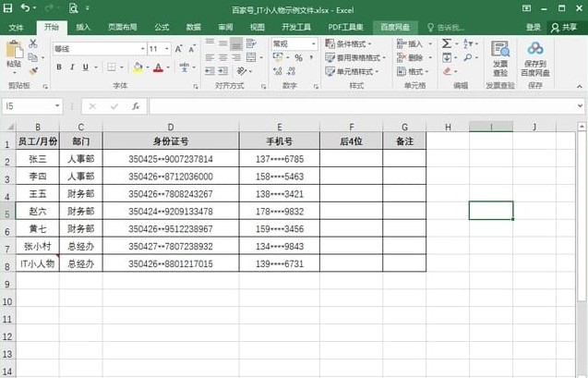Apply cell borders icon
Screen dimensions: 588x378
pos(112,67)
